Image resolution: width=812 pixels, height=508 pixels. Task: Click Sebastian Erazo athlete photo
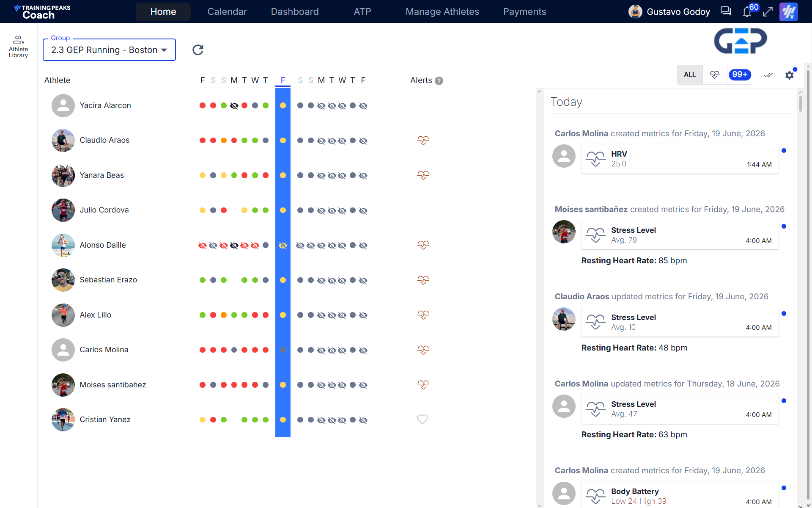[63, 280]
